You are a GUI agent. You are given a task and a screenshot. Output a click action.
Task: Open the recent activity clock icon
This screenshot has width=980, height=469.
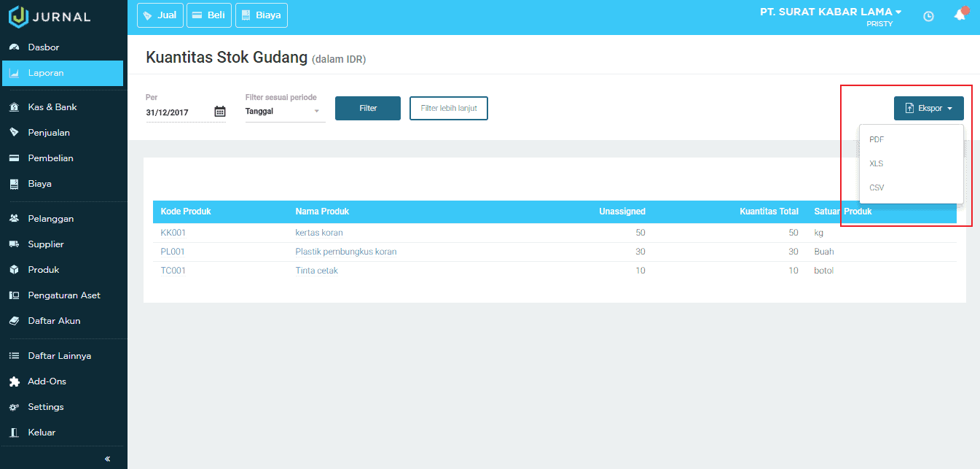928,15
